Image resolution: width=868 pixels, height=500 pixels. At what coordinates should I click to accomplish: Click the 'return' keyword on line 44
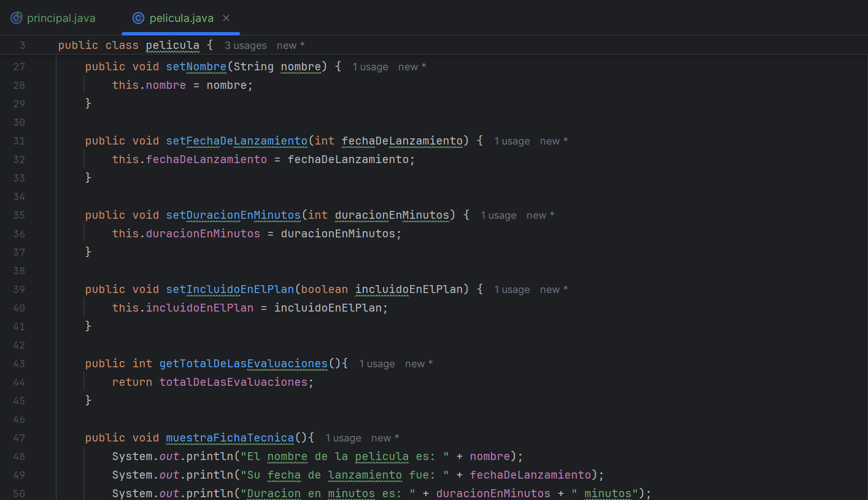click(132, 382)
